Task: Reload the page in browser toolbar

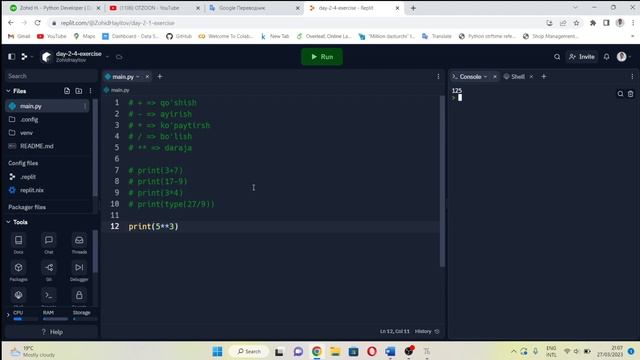Action: (x=38, y=23)
